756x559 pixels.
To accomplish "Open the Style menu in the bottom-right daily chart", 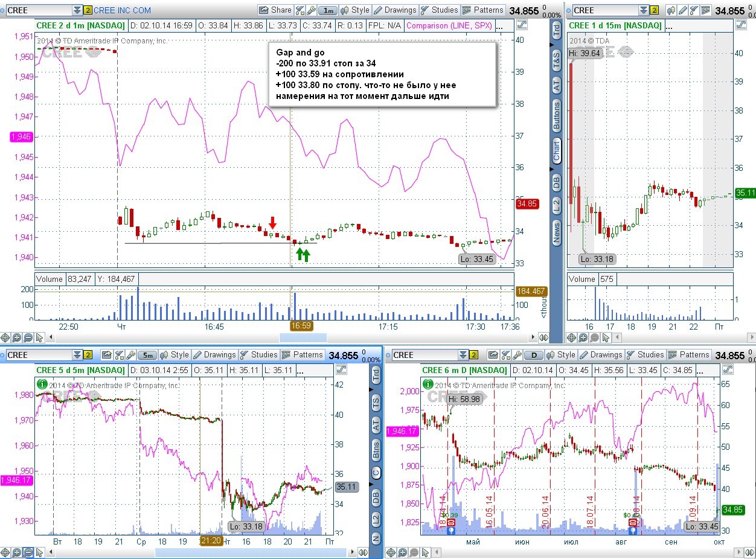I will pyautogui.click(x=561, y=355).
